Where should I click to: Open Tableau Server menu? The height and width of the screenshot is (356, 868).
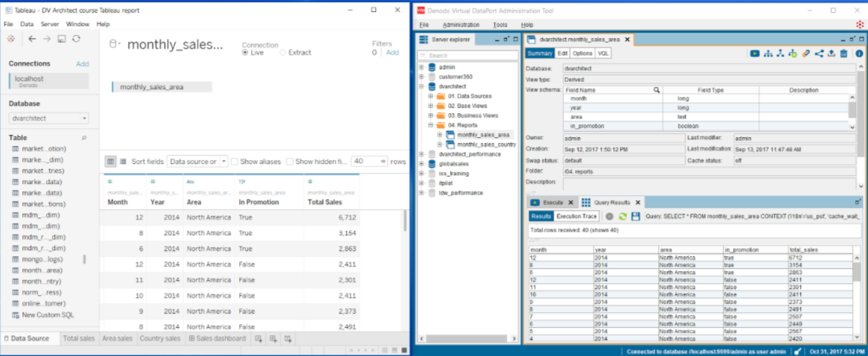click(50, 25)
